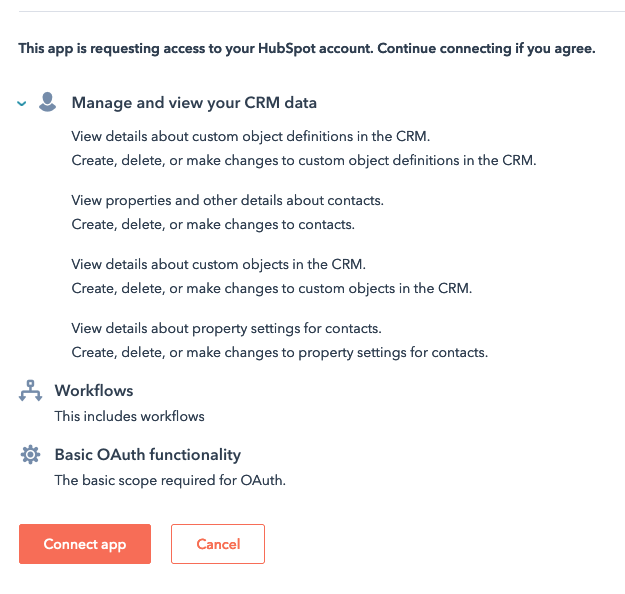Click 'View properties and other details about contacts'
The width and height of the screenshot is (625, 594).
(x=228, y=201)
